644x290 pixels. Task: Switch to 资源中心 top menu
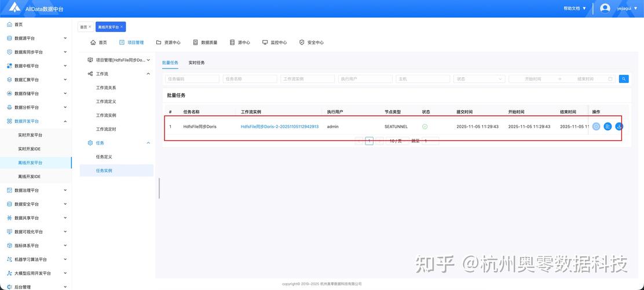(x=169, y=42)
